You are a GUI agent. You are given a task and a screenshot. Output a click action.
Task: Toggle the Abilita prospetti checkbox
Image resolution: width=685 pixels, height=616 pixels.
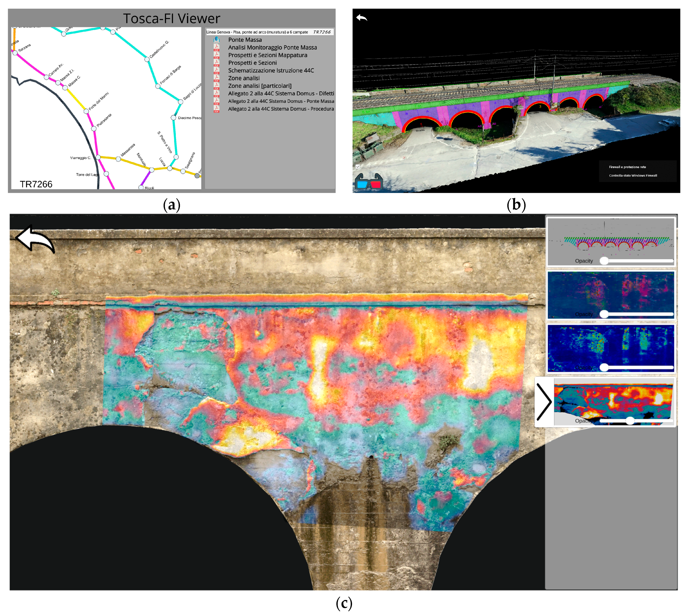[358, 166]
